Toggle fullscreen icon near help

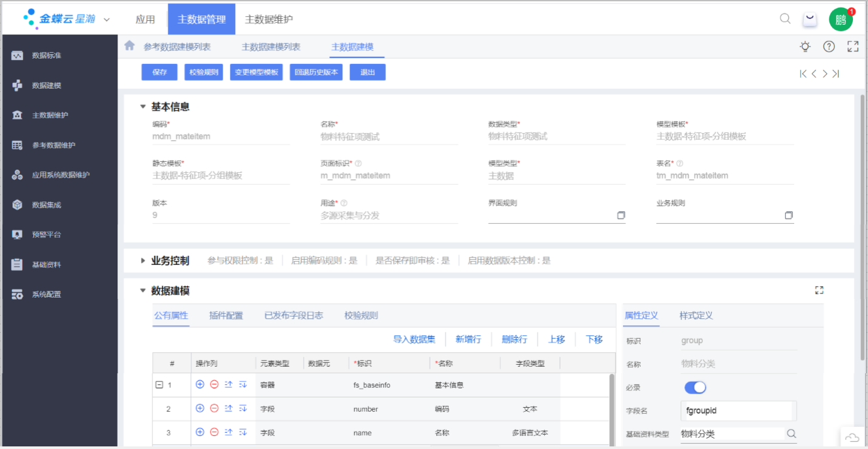[x=852, y=46]
